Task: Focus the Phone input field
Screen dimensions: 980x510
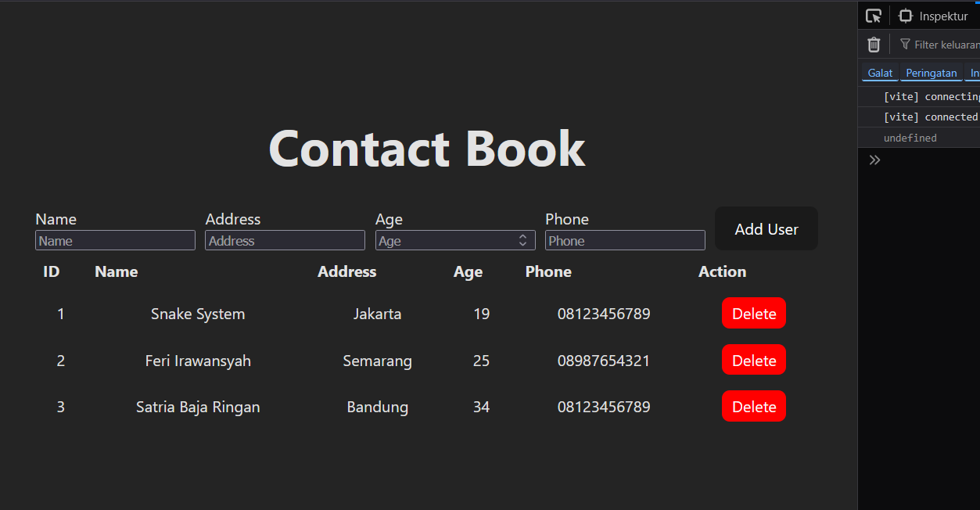Action: pyautogui.click(x=625, y=240)
